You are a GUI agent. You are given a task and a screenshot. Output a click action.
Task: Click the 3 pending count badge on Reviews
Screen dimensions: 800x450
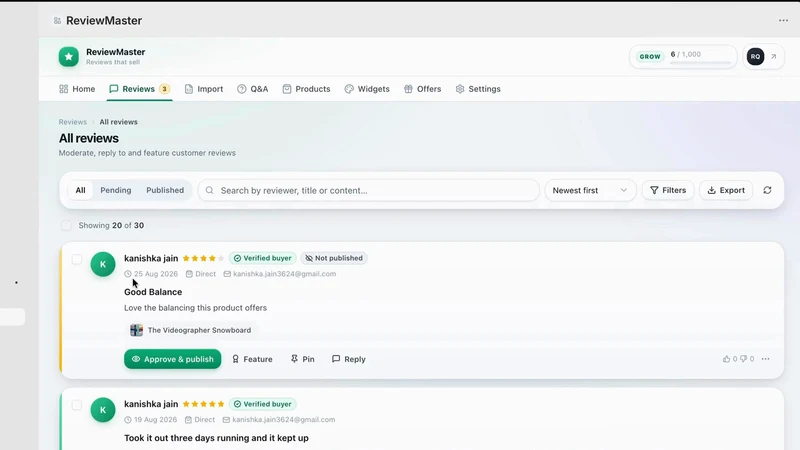[164, 89]
